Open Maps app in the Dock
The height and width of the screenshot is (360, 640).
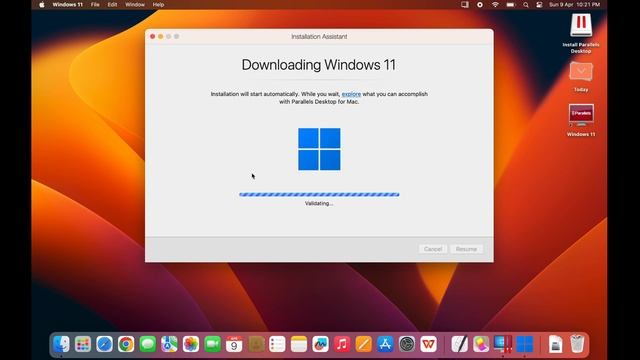[x=169, y=344]
